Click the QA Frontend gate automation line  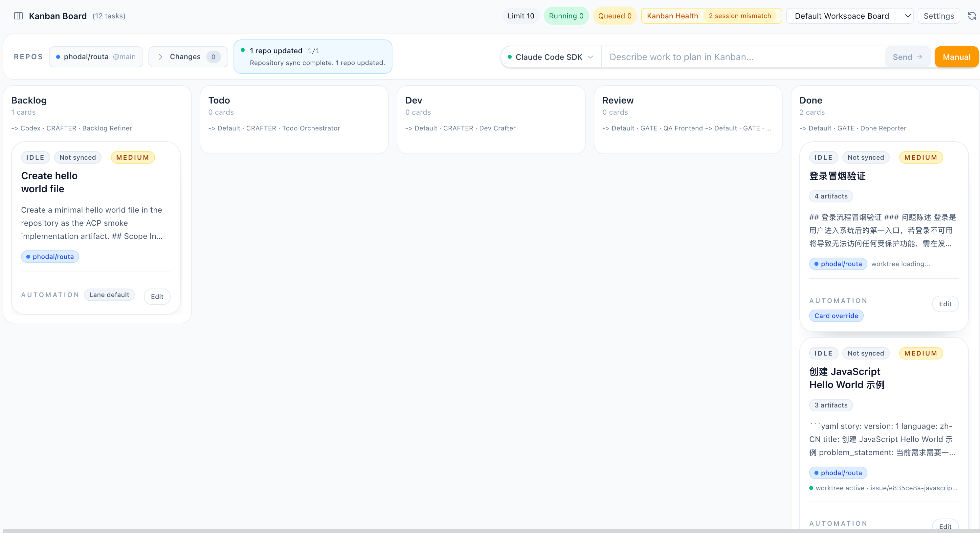coord(687,128)
